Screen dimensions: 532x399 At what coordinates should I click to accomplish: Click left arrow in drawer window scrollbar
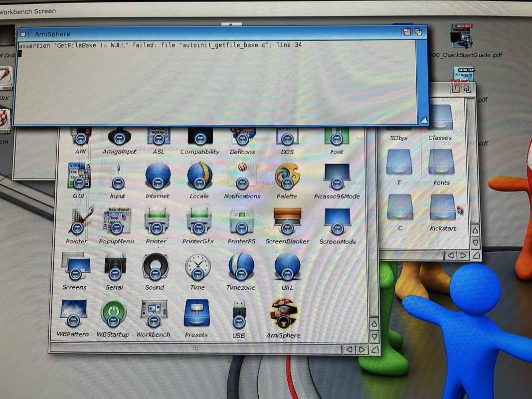coord(451,255)
